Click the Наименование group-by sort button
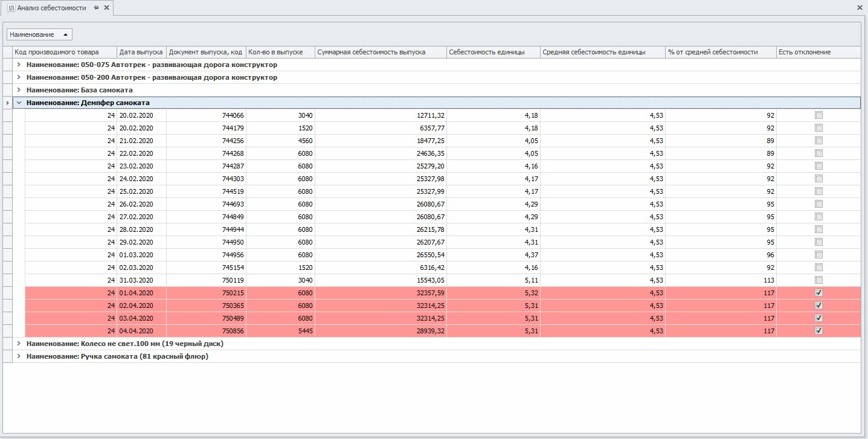 point(40,34)
